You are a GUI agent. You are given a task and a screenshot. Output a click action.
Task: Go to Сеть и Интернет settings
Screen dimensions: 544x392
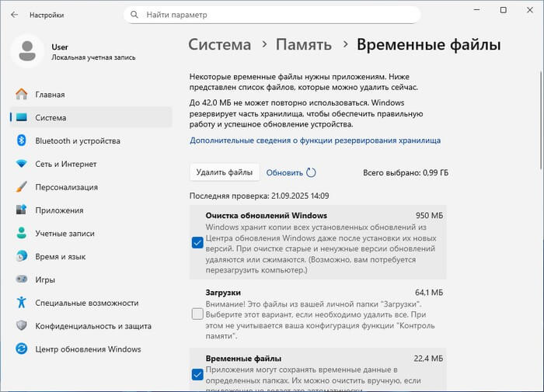91,164
